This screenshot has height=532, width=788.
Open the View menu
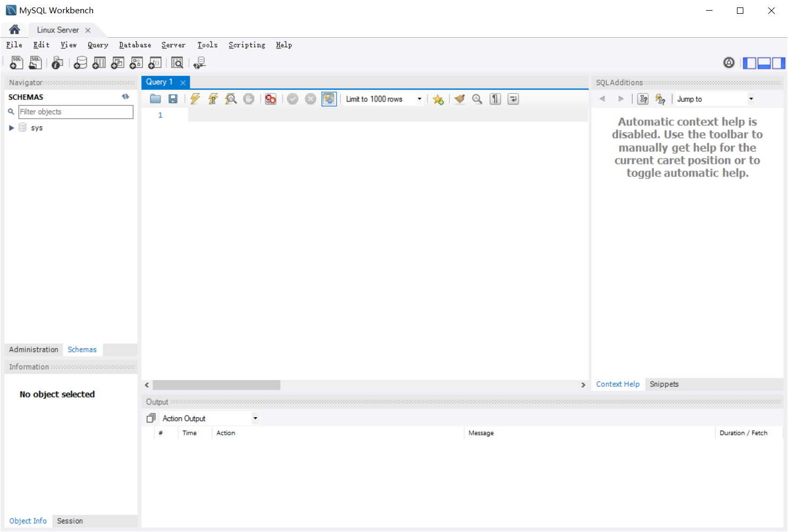(69, 45)
